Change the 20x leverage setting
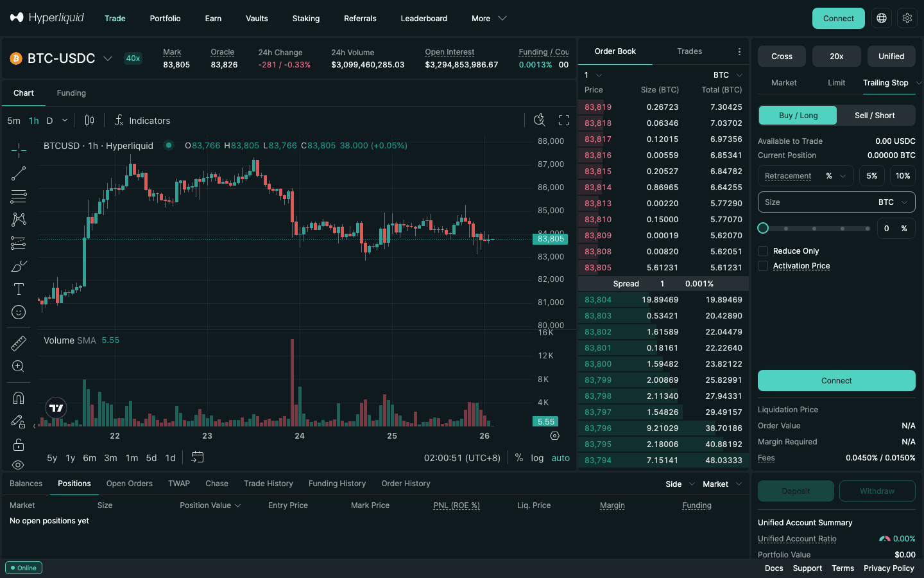Viewport: 924px width, 578px height. click(837, 57)
